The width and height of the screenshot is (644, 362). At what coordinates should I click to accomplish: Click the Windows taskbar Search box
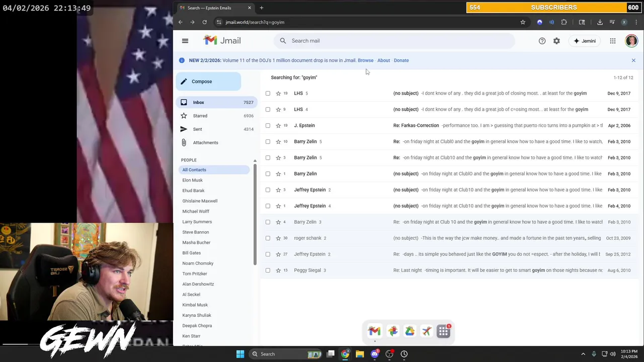tap(286, 354)
